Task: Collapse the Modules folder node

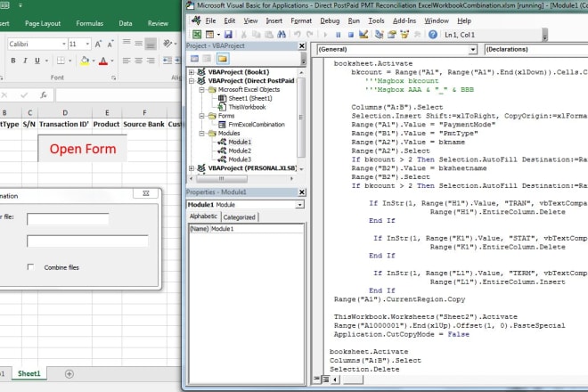Action: tap(201, 133)
